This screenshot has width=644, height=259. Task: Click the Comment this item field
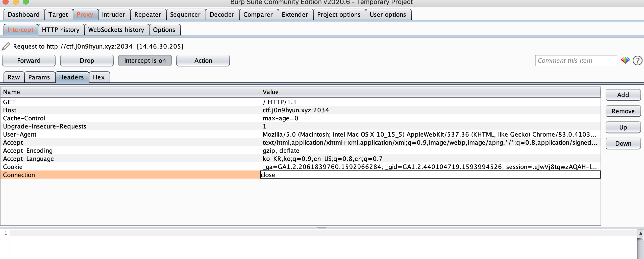(x=576, y=61)
